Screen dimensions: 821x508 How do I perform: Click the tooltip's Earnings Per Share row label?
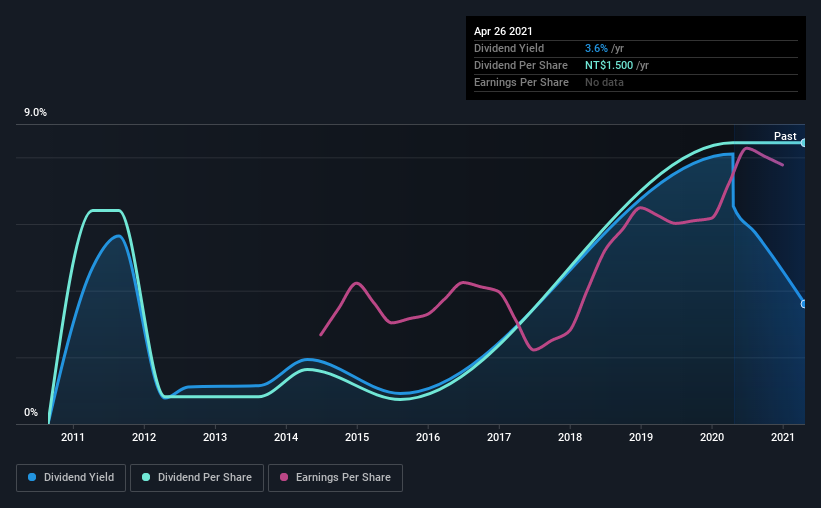pyautogui.click(x=521, y=82)
